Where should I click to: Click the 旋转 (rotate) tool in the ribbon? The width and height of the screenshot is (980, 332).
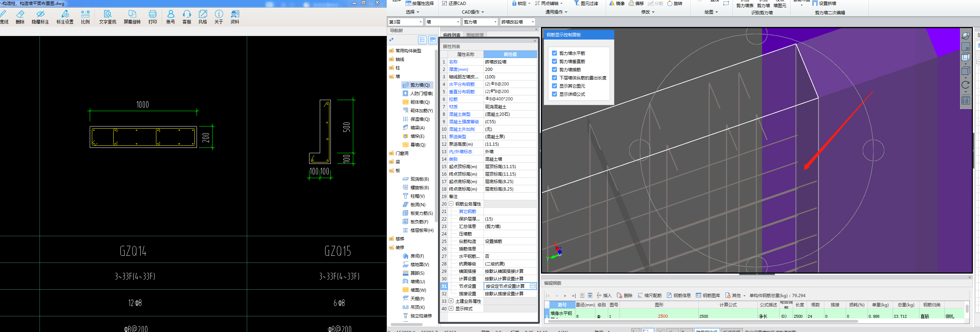[674, 4]
